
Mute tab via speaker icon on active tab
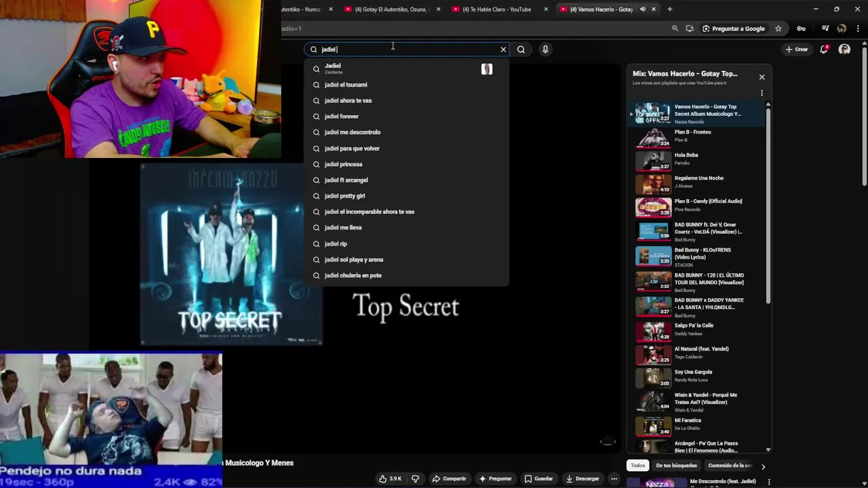click(x=642, y=9)
